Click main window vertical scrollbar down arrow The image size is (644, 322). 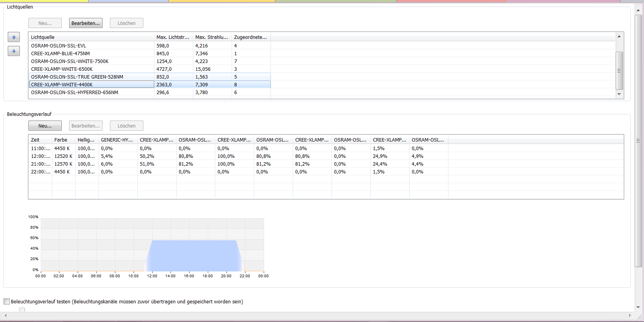click(638, 307)
